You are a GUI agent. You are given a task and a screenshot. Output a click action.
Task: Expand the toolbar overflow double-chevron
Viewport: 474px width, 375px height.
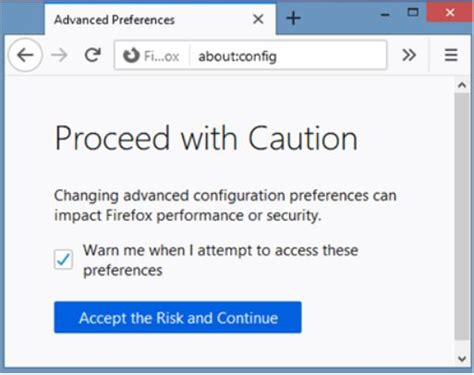(409, 55)
